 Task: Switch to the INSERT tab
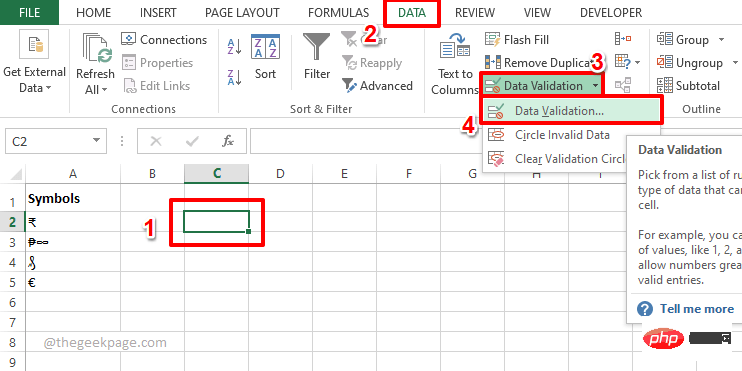click(x=158, y=13)
